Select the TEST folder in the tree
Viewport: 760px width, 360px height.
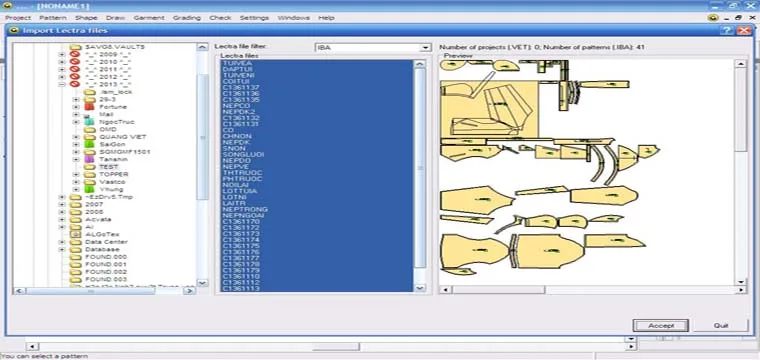tap(109, 167)
